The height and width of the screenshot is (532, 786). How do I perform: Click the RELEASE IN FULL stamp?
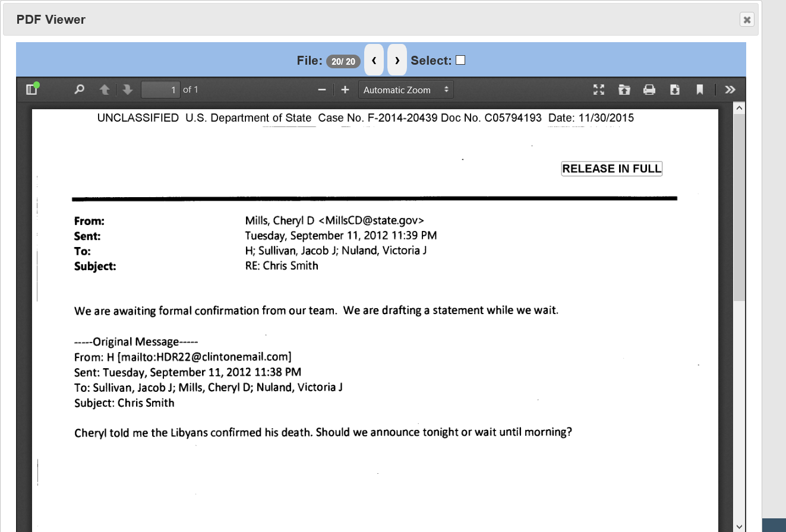point(612,169)
